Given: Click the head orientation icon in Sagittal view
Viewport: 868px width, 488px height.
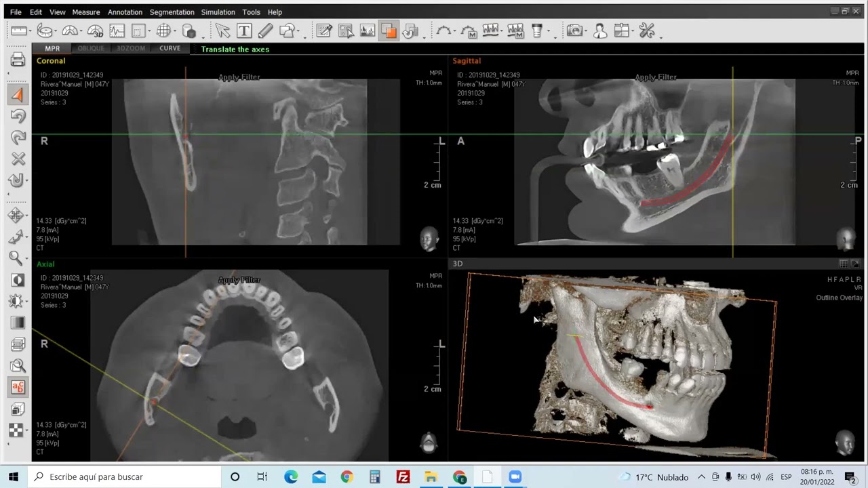Looking at the screenshot, I should click(x=845, y=239).
